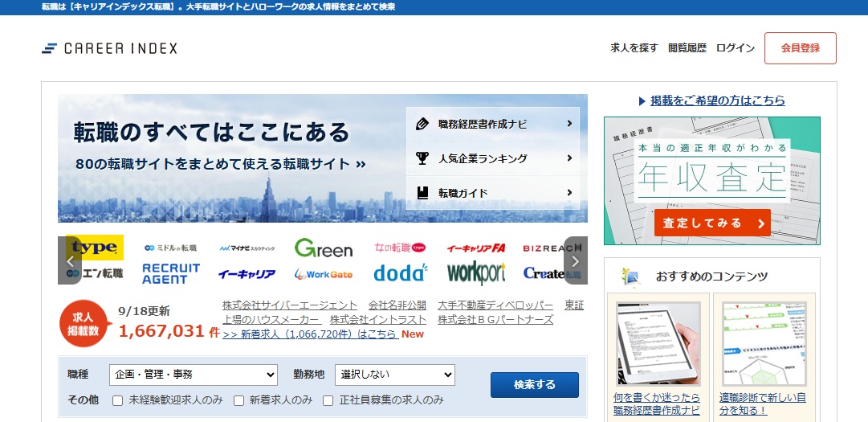Open the Create転職 logo
Screen dimensions: 868x422
click(x=552, y=273)
